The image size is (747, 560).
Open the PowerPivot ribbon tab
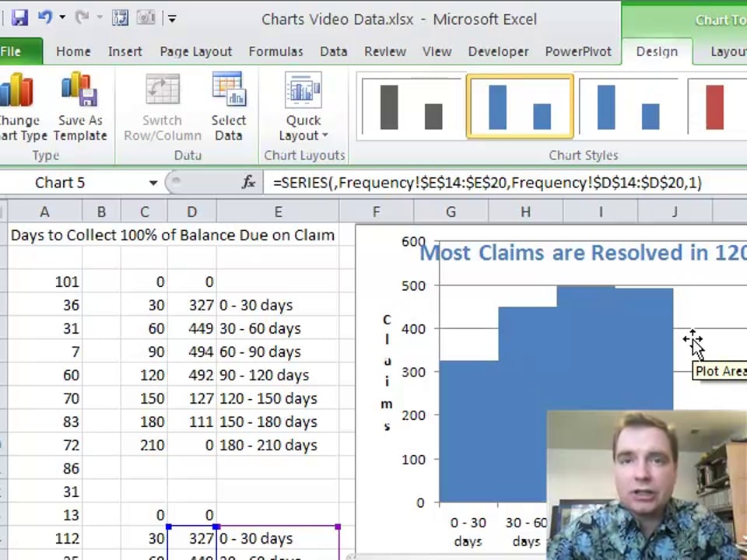point(578,51)
